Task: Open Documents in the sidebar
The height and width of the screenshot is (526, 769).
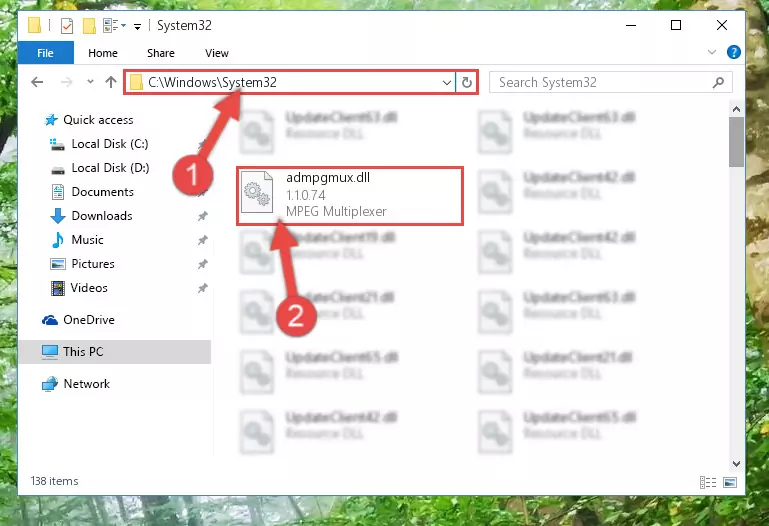Action: tap(103, 192)
